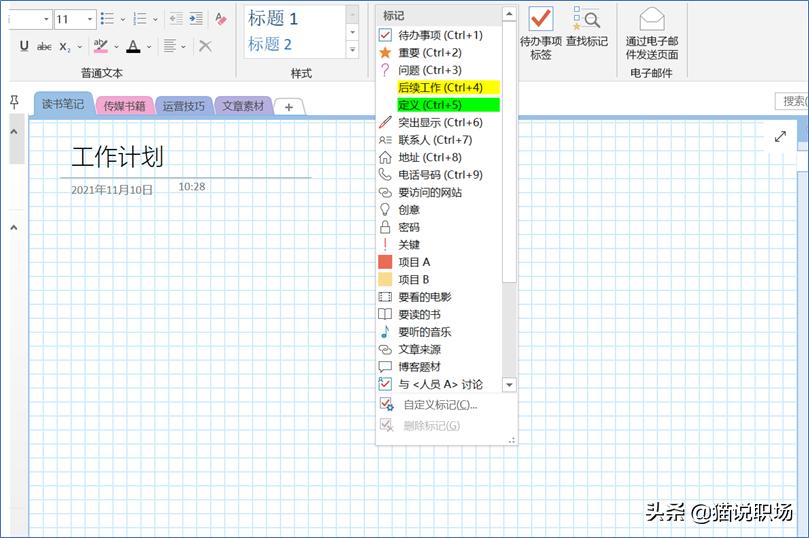
Task: Open highlight color dropdown arrow
Action: 116,47
